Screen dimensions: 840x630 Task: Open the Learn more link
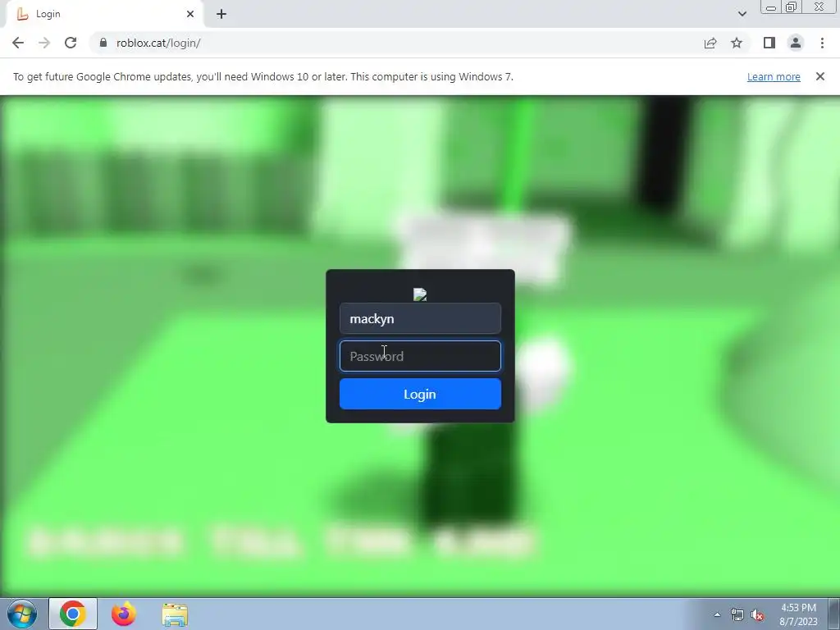click(x=774, y=76)
